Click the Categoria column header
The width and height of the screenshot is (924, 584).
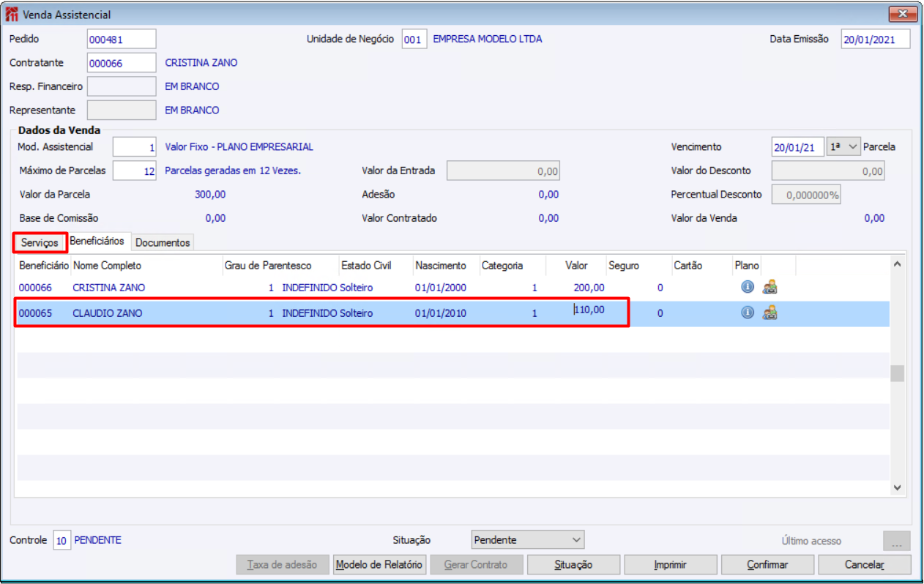pos(512,265)
